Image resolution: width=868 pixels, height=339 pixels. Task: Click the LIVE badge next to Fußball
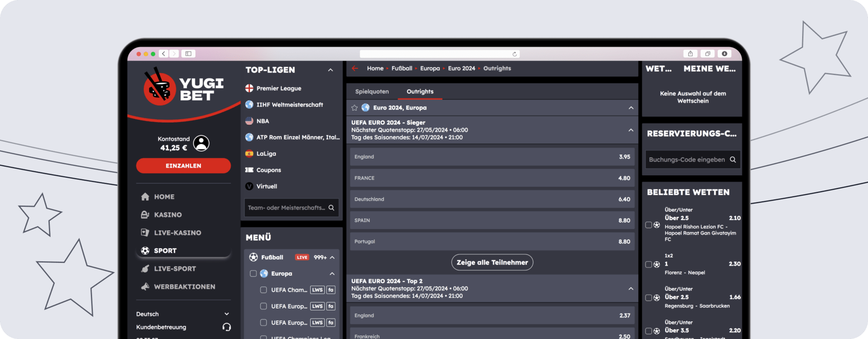point(302,257)
